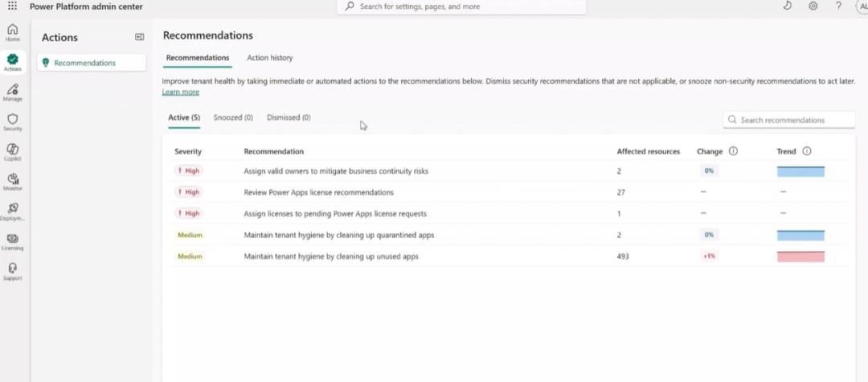Click the blue trend chart for valid owners

point(800,171)
